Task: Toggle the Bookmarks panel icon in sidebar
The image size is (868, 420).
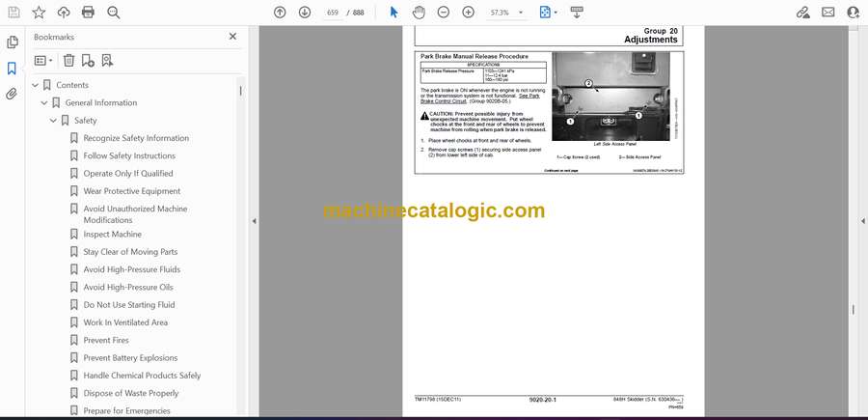Action: click(12, 69)
